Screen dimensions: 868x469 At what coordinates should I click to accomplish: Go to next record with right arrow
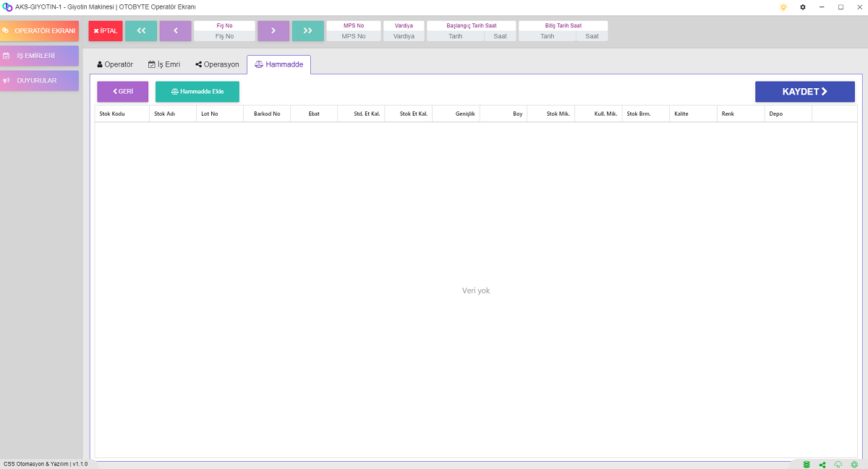pyautogui.click(x=273, y=30)
